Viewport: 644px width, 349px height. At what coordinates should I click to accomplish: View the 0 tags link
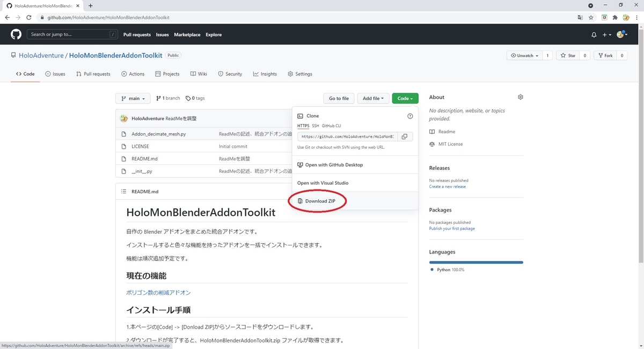[x=195, y=98]
